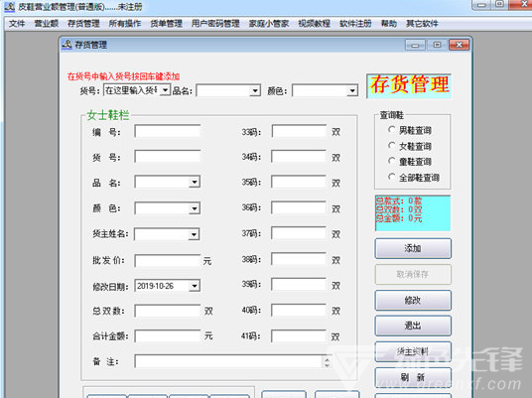
Task: Click the 备注 field spinner arrows
Action: coord(327,362)
